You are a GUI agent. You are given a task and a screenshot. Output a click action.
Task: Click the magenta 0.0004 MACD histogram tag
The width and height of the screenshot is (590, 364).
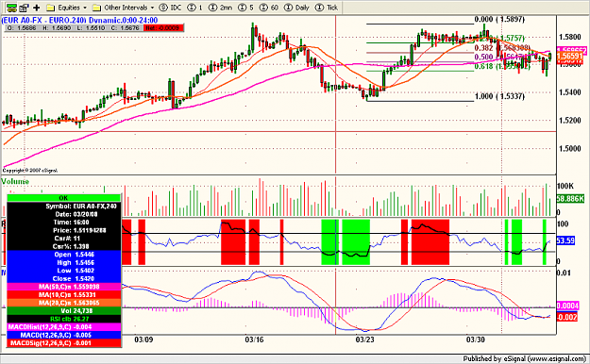tap(567, 306)
